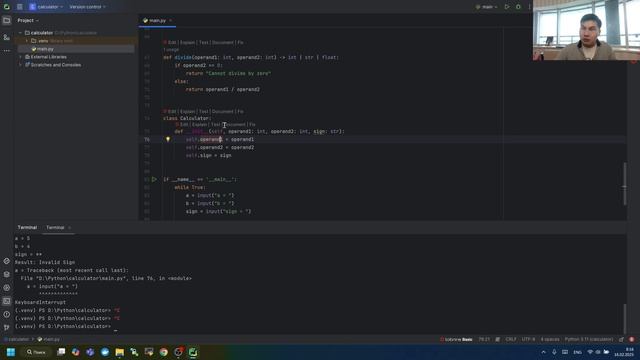The width and height of the screenshot is (640, 360).
Task: Click the tabnine status bar widget
Action: 456,339
